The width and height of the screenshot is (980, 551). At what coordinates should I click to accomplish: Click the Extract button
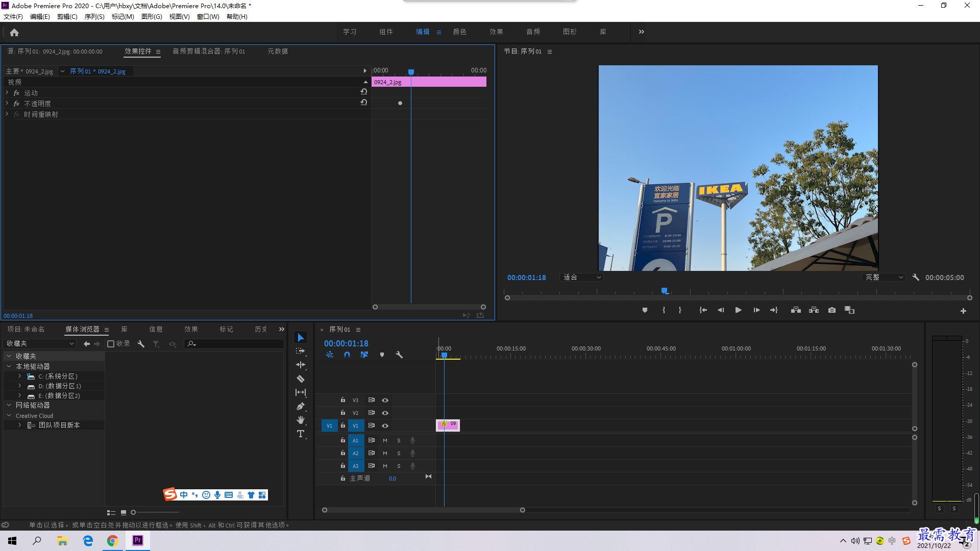pyautogui.click(x=814, y=310)
